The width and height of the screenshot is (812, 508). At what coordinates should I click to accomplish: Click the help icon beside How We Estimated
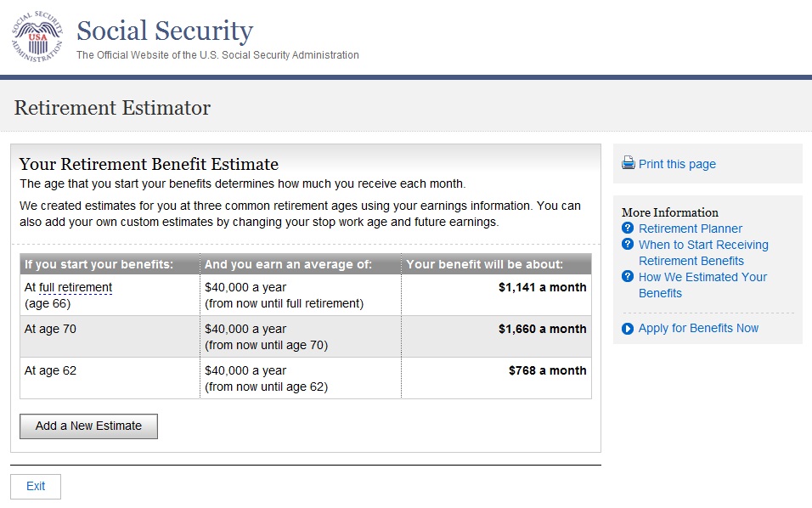click(628, 277)
